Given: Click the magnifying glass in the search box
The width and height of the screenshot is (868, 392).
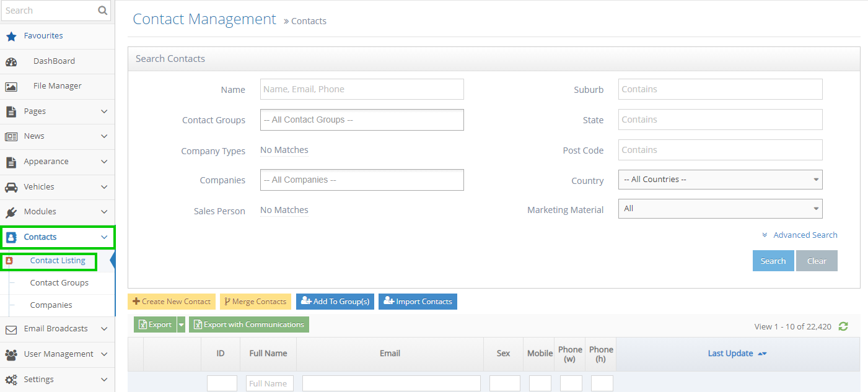Looking at the screenshot, I should (x=102, y=11).
